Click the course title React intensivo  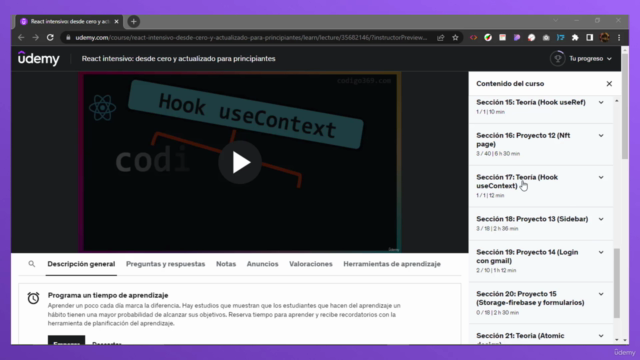pyautogui.click(x=178, y=59)
